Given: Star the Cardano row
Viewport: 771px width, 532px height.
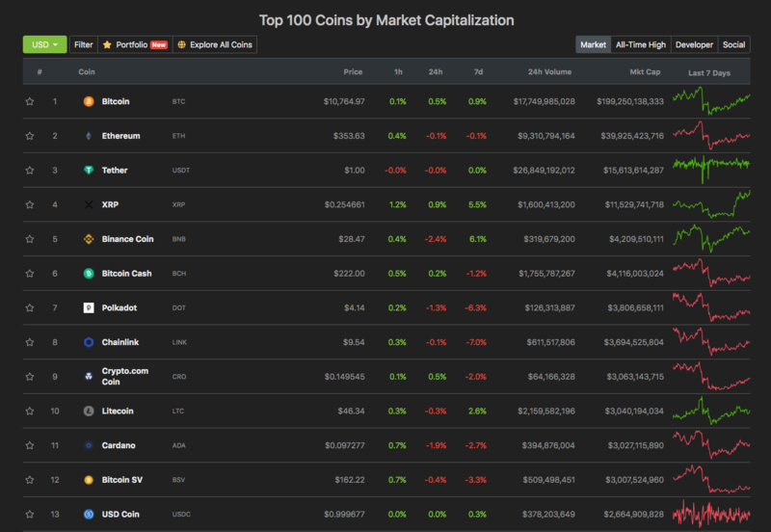Looking at the screenshot, I should click(x=30, y=445).
